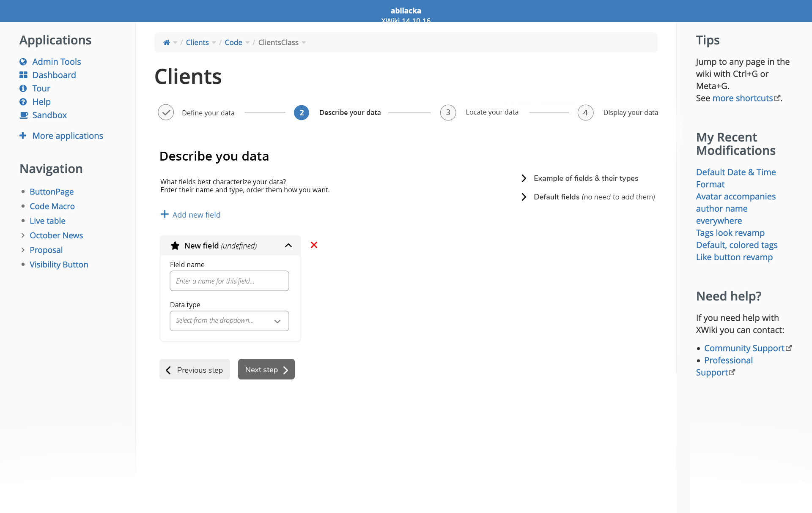Click the Sandbox cup icon
The height and width of the screenshot is (513, 812).
24,115
